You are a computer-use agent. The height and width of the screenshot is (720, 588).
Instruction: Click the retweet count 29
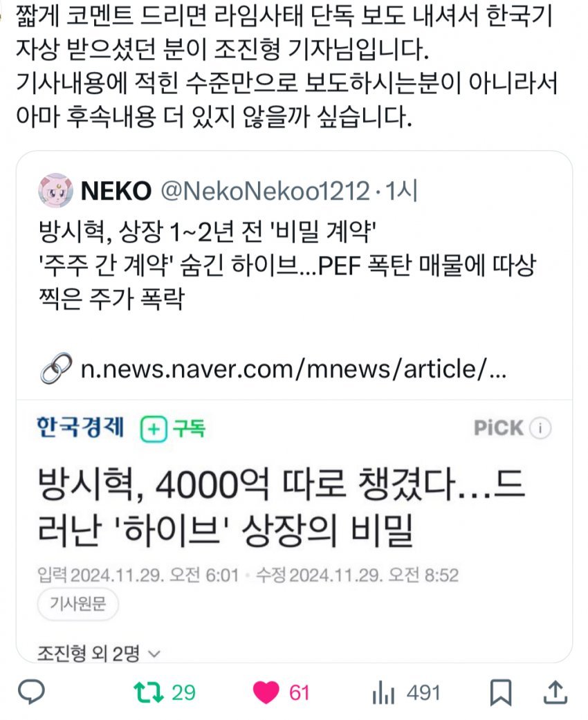(x=183, y=692)
